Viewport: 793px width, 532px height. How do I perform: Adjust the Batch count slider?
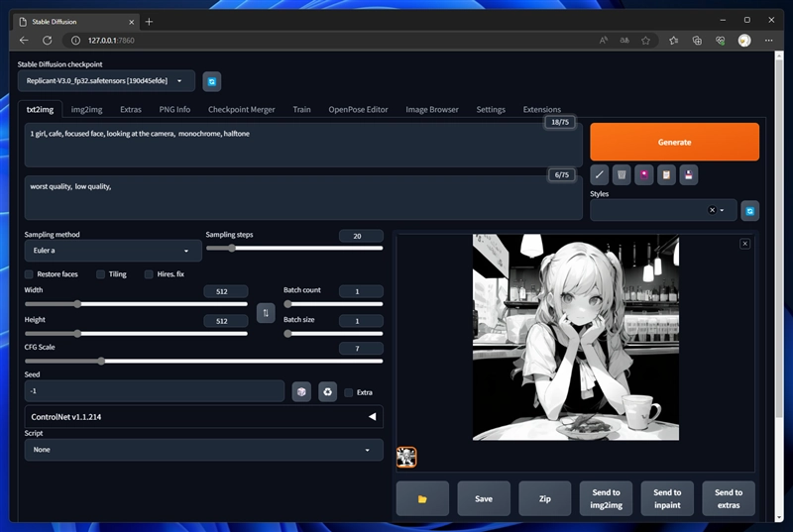coord(333,304)
